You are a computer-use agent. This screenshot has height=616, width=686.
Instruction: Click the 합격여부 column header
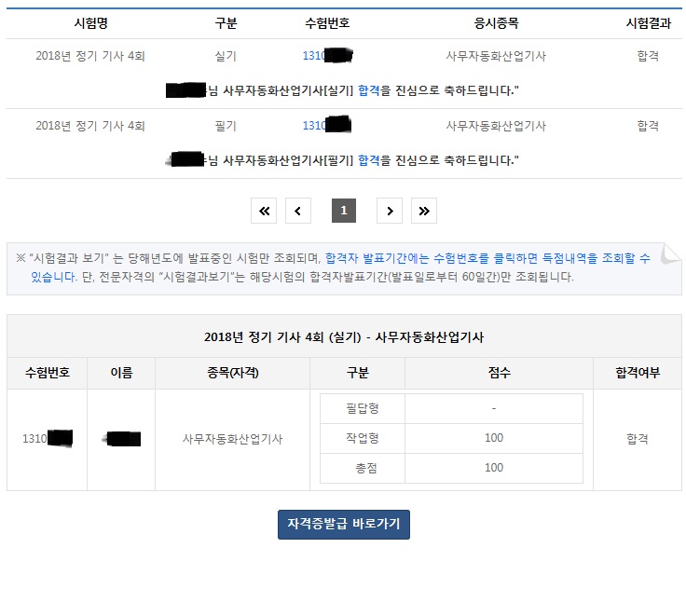click(637, 373)
